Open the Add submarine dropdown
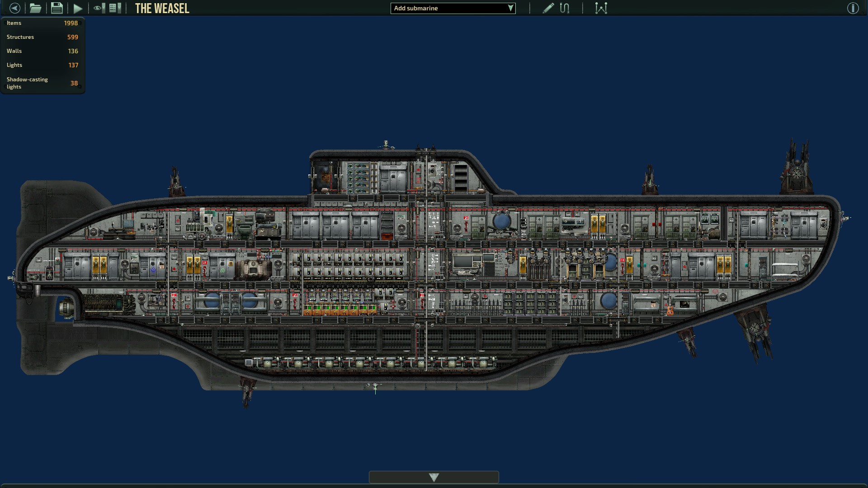This screenshot has height=488, width=868. click(x=453, y=8)
